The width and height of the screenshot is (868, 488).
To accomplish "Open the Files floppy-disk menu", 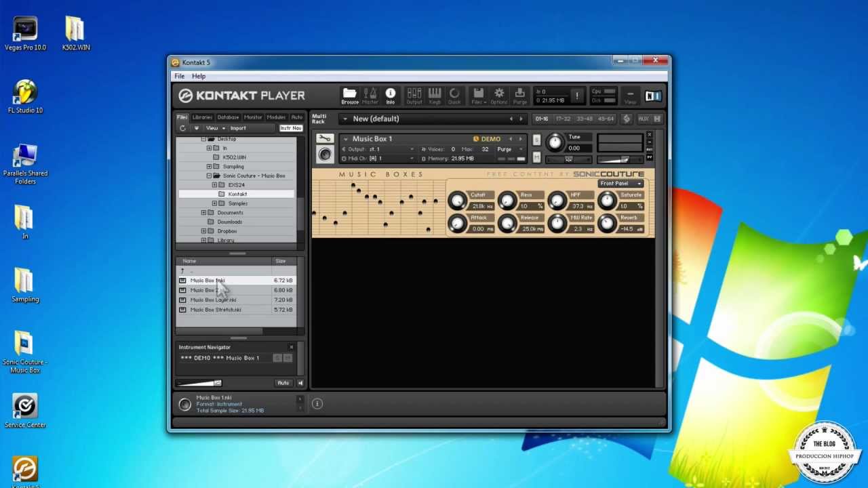I will tap(478, 96).
